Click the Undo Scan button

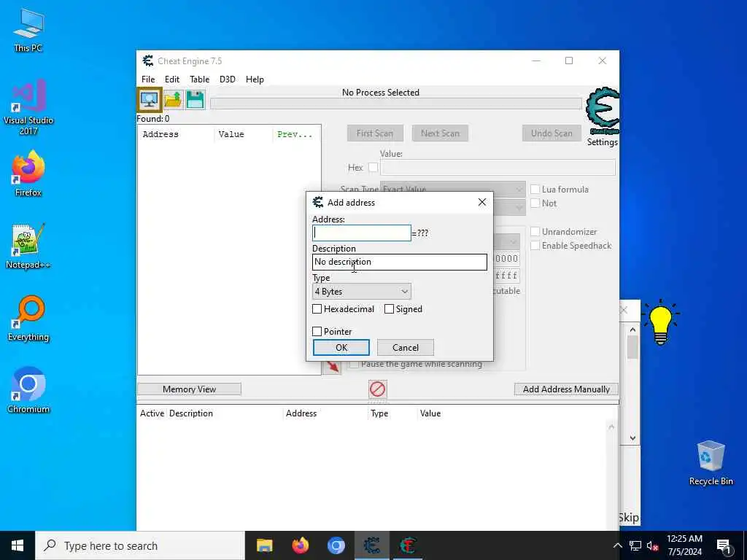tap(551, 133)
